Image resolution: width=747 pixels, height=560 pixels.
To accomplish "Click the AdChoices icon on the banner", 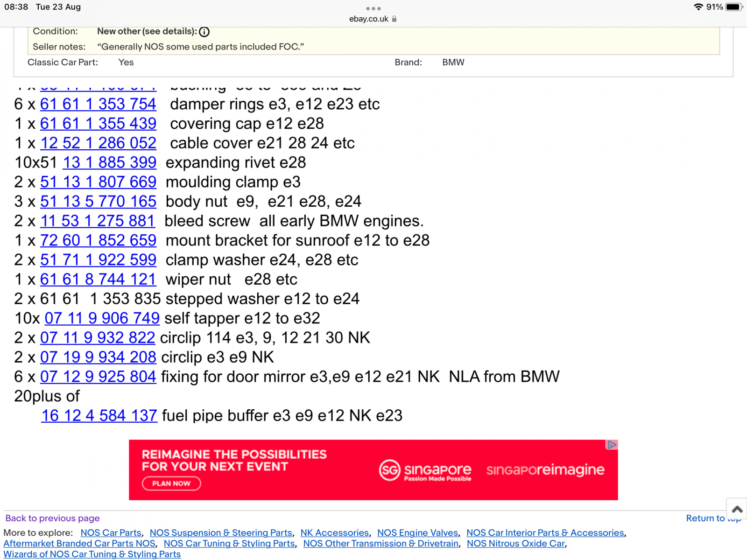I will [x=611, y=445].
